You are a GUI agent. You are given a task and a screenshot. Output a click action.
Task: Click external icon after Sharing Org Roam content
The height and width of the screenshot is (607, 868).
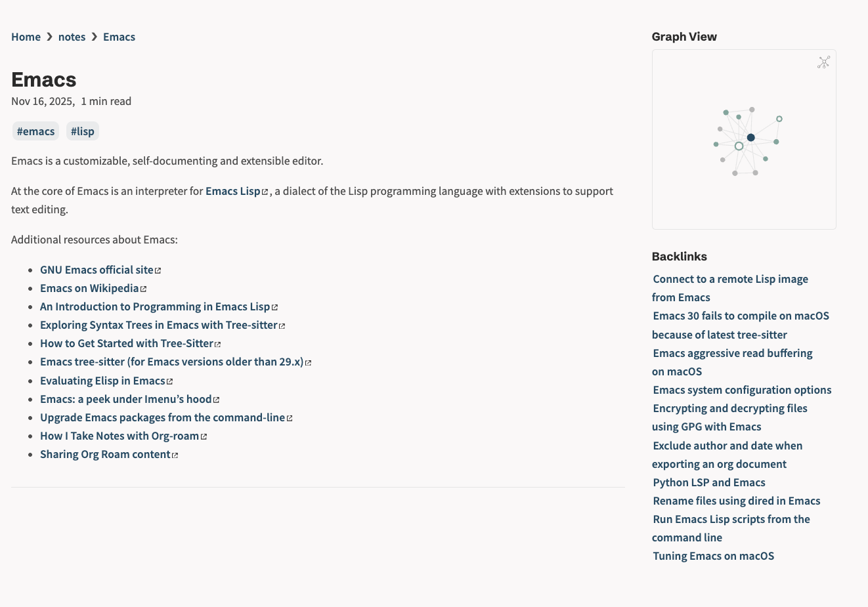click(x=175, y=455)
